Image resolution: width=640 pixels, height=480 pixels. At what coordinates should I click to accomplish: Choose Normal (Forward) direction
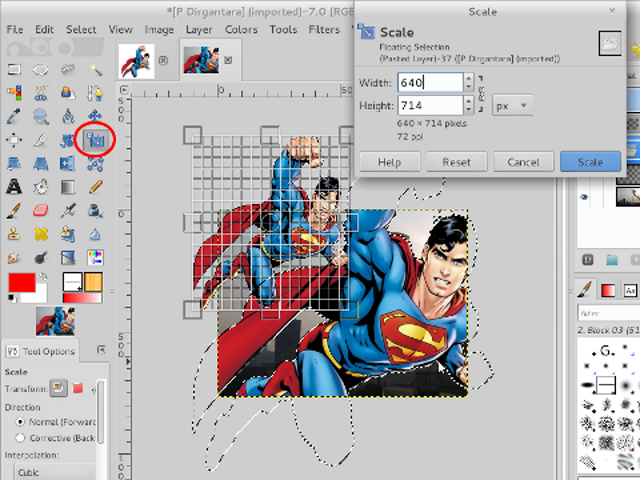coord(20,422)
